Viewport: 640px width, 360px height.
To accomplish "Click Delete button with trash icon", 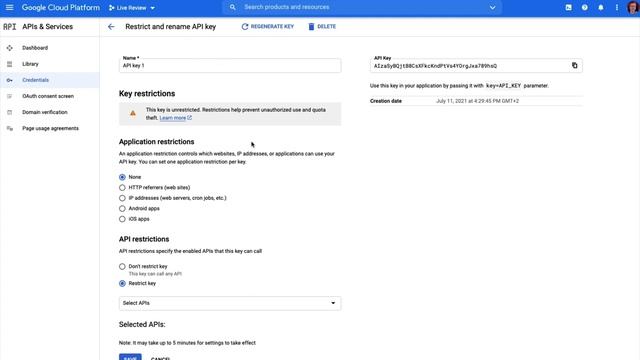I will [322, 27].
